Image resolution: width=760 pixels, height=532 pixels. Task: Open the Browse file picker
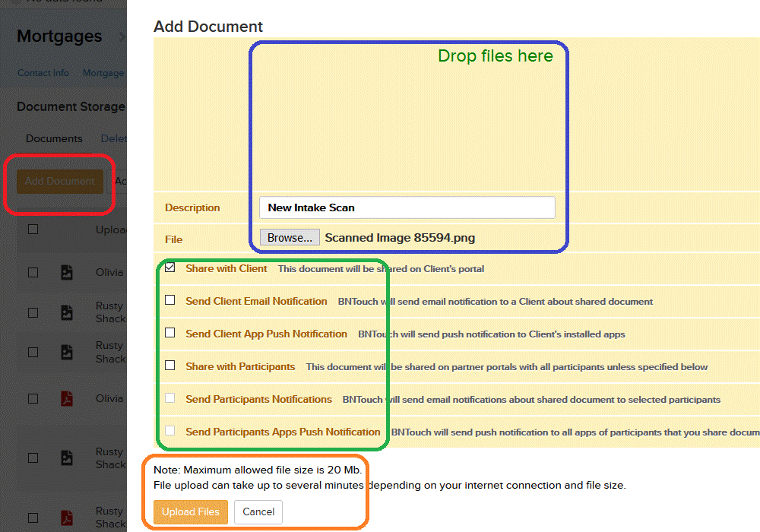point(290,237)
